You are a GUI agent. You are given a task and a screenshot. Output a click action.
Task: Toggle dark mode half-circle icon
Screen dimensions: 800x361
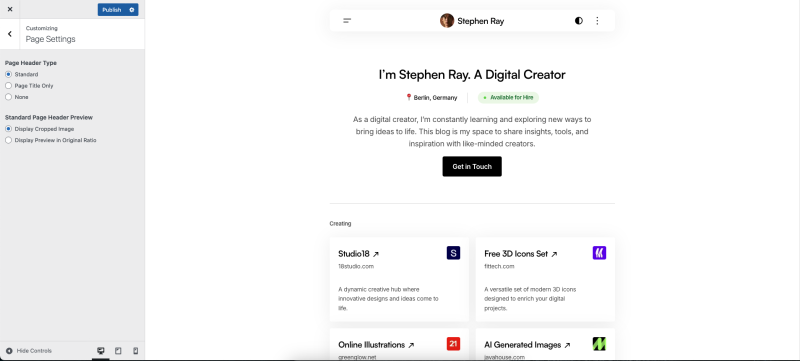click(579, 21)
